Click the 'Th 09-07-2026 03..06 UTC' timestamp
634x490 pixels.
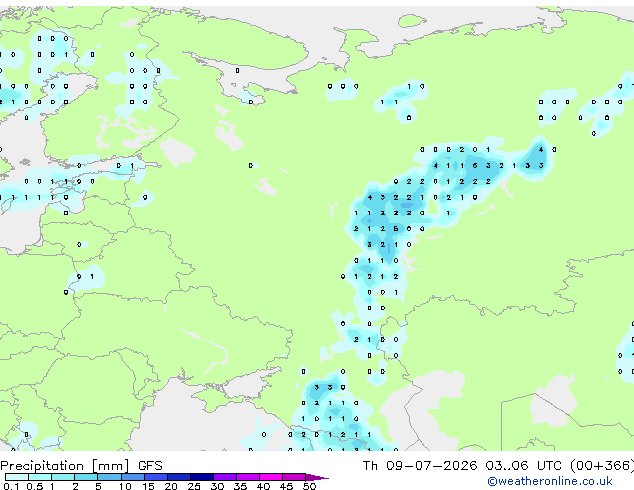[462, 466]
